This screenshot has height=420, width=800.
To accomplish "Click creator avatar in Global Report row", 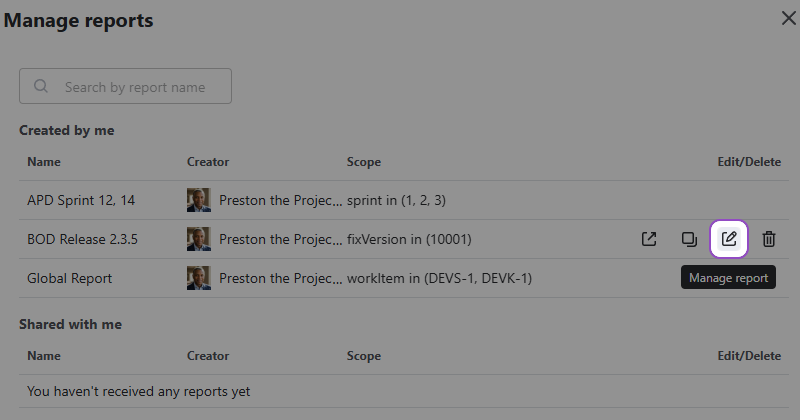I will 198,278.
